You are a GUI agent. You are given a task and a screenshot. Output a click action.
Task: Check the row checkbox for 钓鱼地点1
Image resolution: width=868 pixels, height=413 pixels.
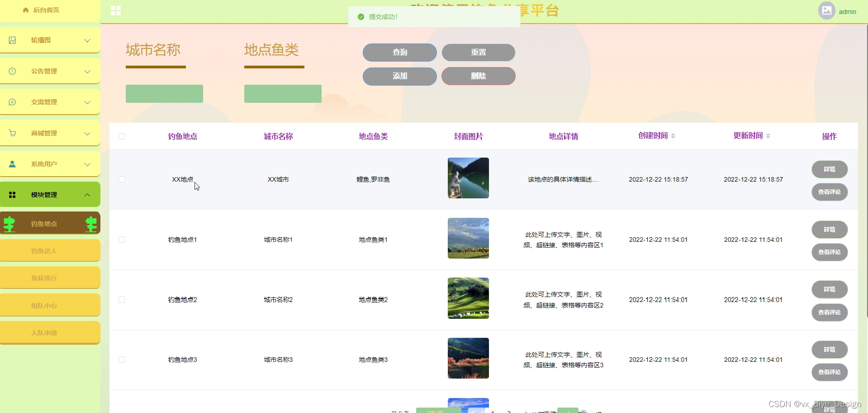122,240
